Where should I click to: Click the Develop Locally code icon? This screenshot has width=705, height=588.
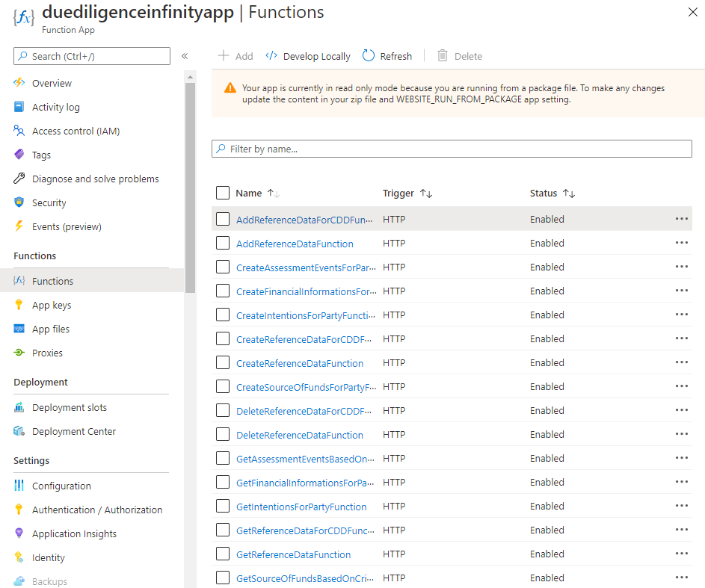(x=271, y=56)
